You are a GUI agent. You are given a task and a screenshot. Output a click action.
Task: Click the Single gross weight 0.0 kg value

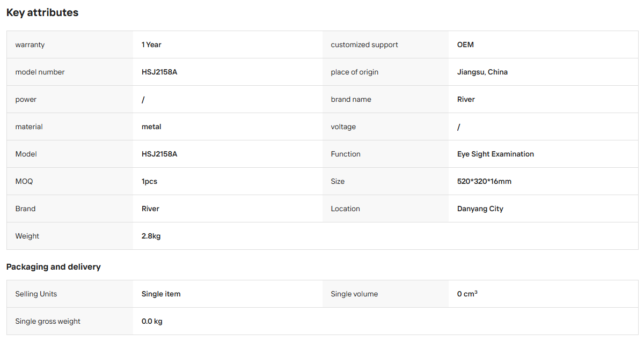(x=152, y=321)
